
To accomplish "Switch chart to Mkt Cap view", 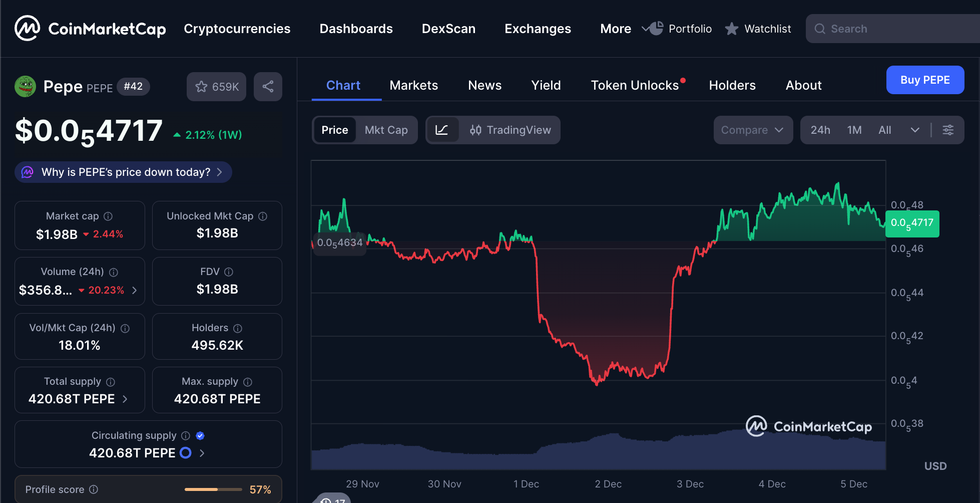I will tap(386, 130).
